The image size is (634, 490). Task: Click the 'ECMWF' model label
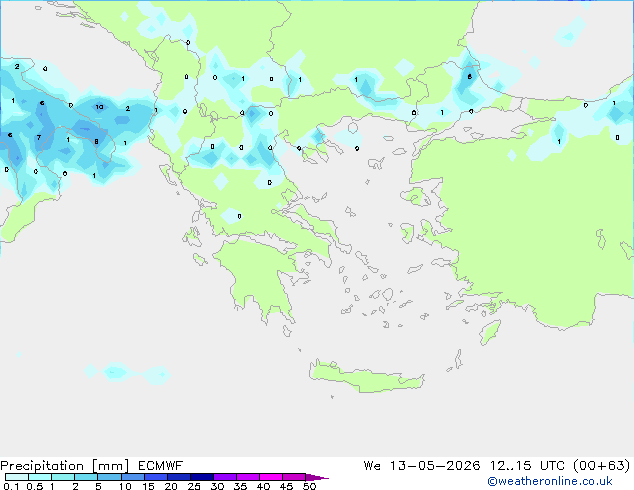161,466
